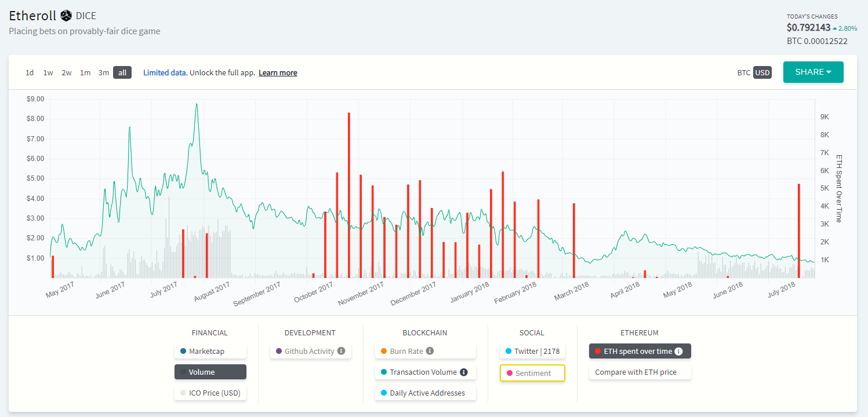Click the green price change arrow
This screenshot has height=417, width=868.
[835, 28]
